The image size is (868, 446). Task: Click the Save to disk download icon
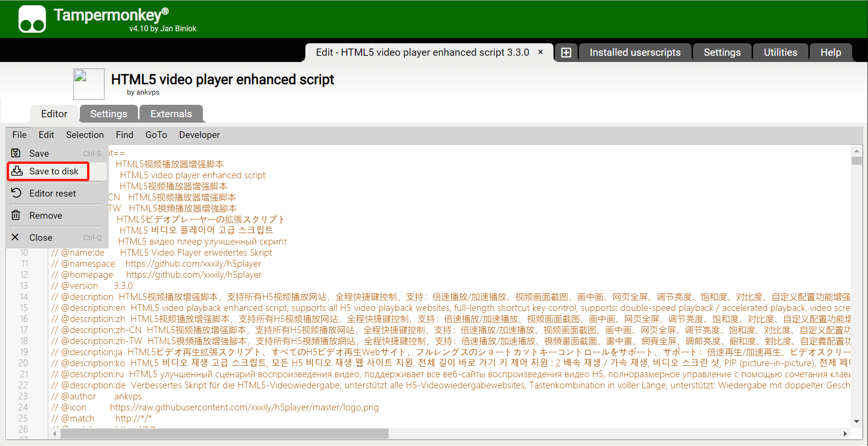click(17, 171)
